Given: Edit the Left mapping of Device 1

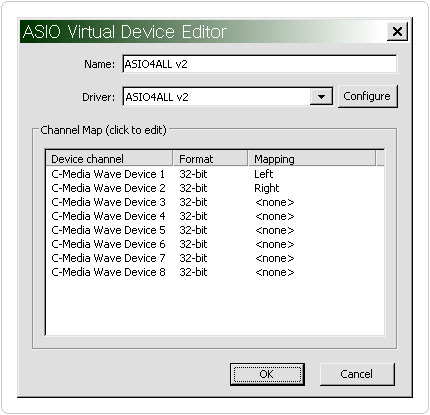Looking at the screenshot, I should 264,174.
